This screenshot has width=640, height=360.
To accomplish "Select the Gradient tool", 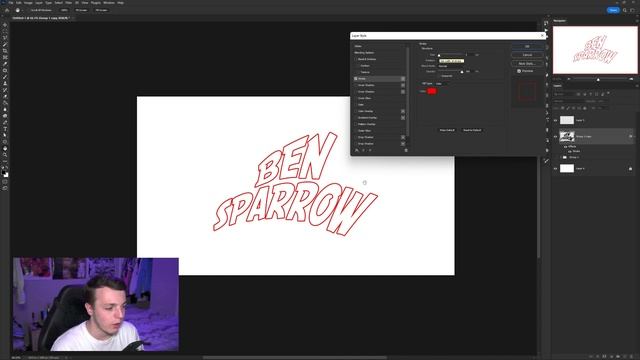I will pos(5,103).
